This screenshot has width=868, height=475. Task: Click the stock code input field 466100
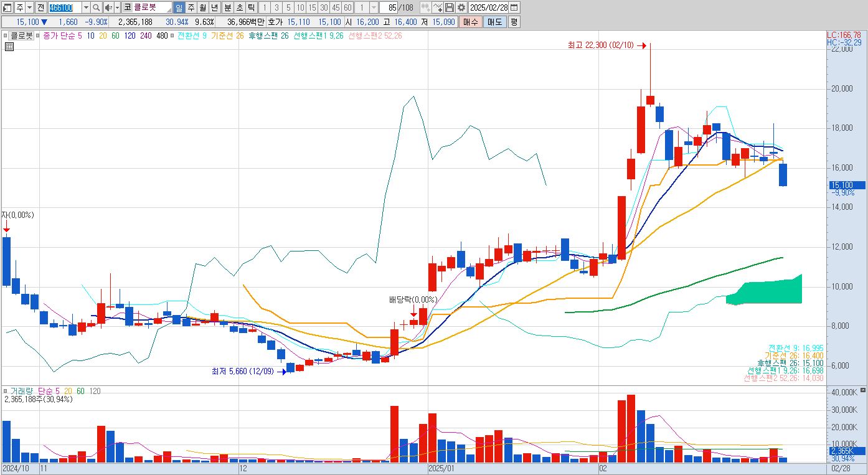(x=64, y=7)
